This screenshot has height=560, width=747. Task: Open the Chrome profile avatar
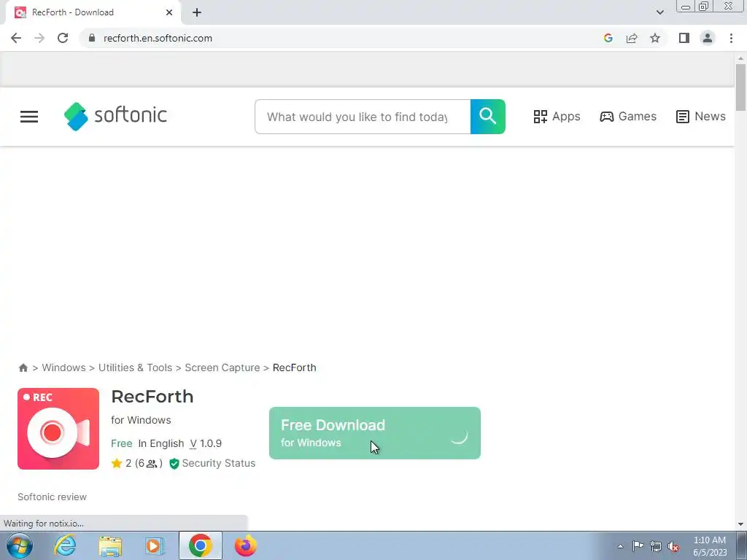coord(708,38)
